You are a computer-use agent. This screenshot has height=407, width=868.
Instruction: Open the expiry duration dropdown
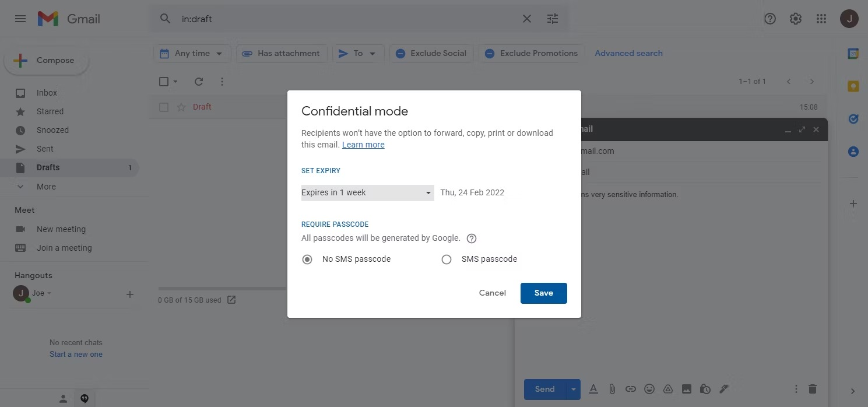[x=367, y=192]
